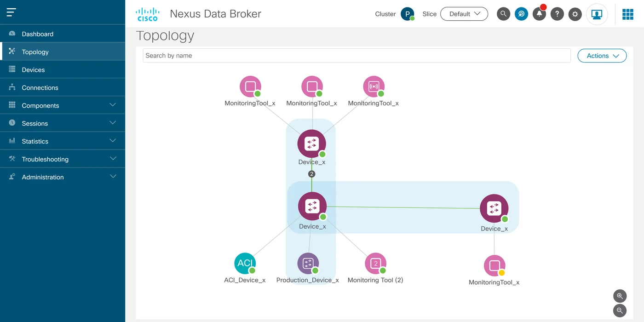Select the Production_Device_x node
Viewport: 644px width, 322px height.
click(x=308, y=264)
